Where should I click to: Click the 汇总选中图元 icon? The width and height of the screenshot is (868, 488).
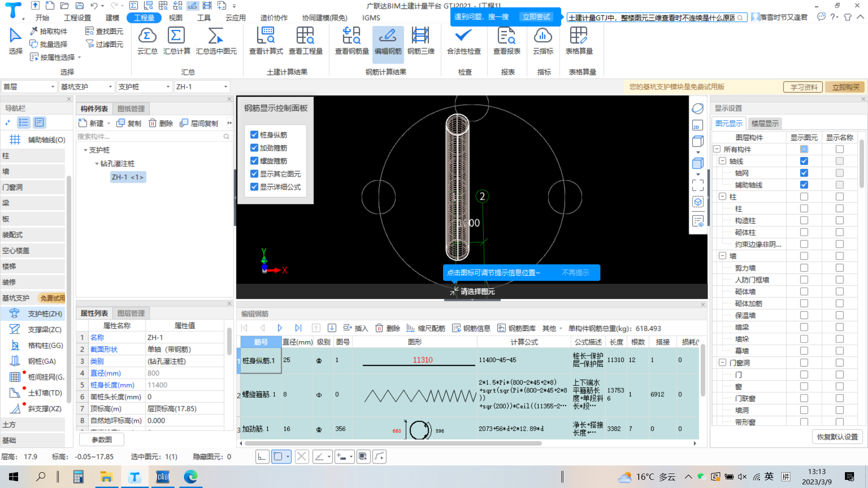point(216,41)
